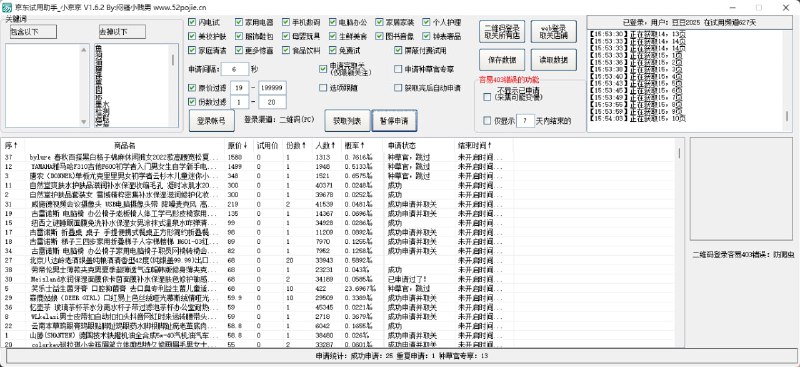Click the 保存数据 button
The width and height of the screenshot is (800, 367).
coord(502,60)
